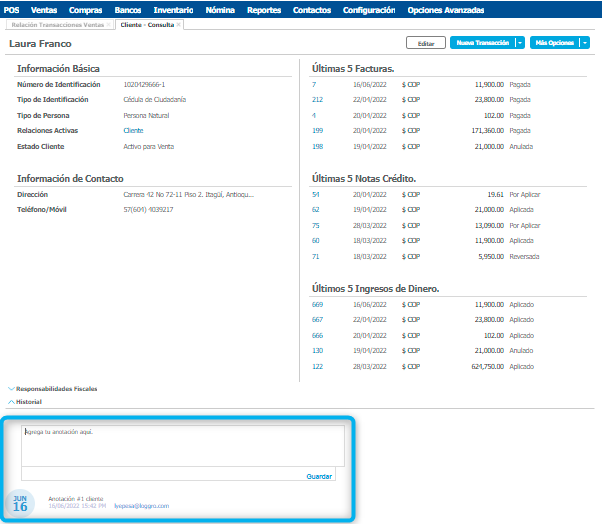The image size is (602, 524).
Task: Open the Inventario menu
Action: (173, 9)
